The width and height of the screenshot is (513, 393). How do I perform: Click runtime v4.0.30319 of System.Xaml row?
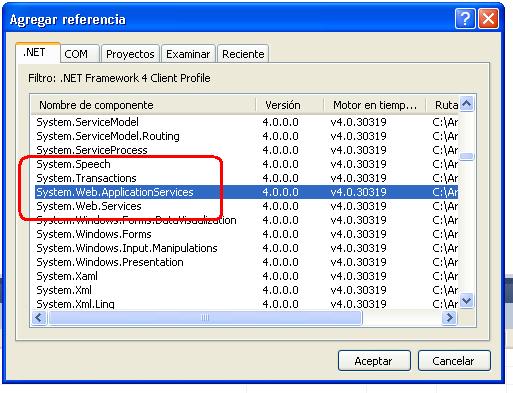tap(358, 276)
